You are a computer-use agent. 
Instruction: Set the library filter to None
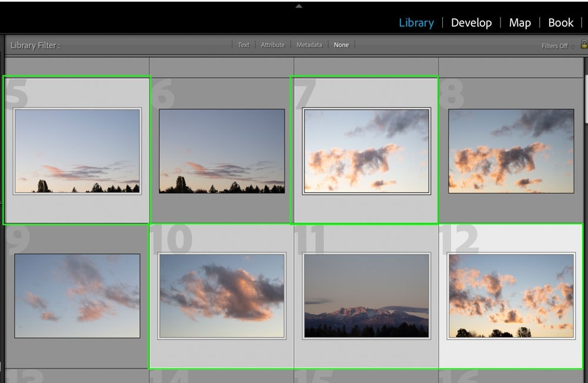pos(341,45)
